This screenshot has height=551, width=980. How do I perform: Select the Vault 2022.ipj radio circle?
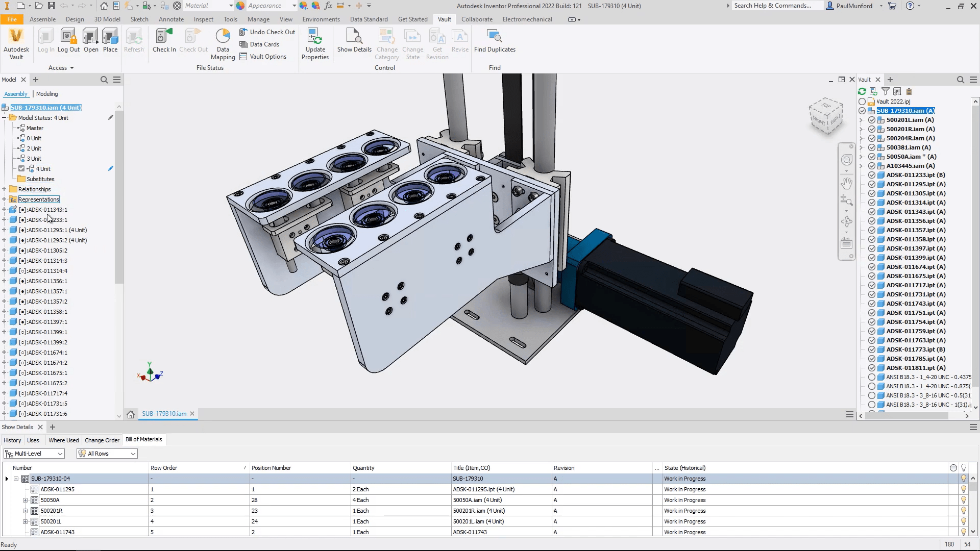click(862, 102)
